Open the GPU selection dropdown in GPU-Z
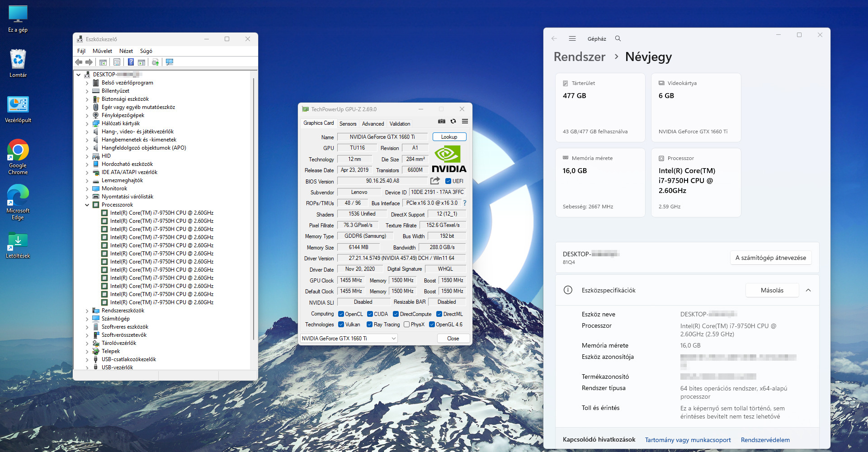This screenshot has width=868, height=452. 349,338
